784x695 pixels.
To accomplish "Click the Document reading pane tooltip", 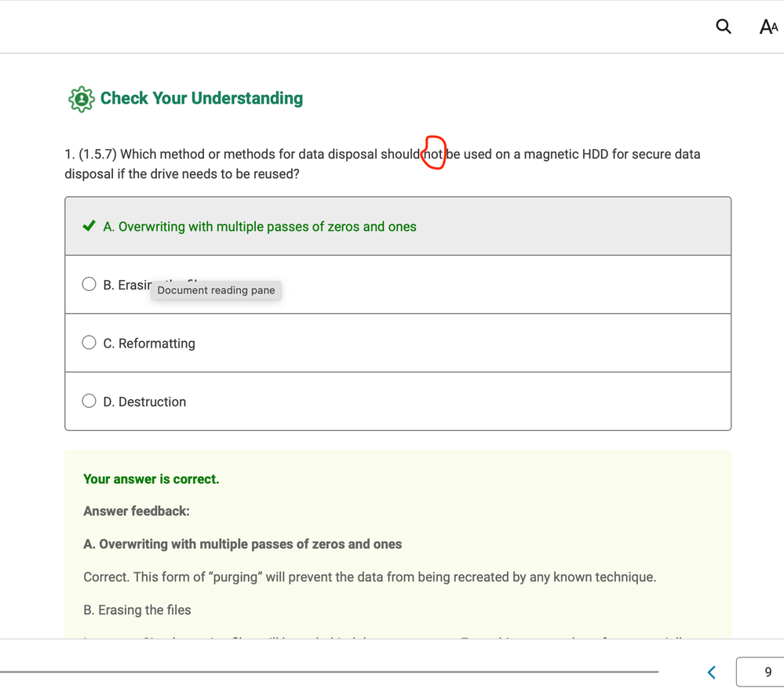I will (216, 290).
